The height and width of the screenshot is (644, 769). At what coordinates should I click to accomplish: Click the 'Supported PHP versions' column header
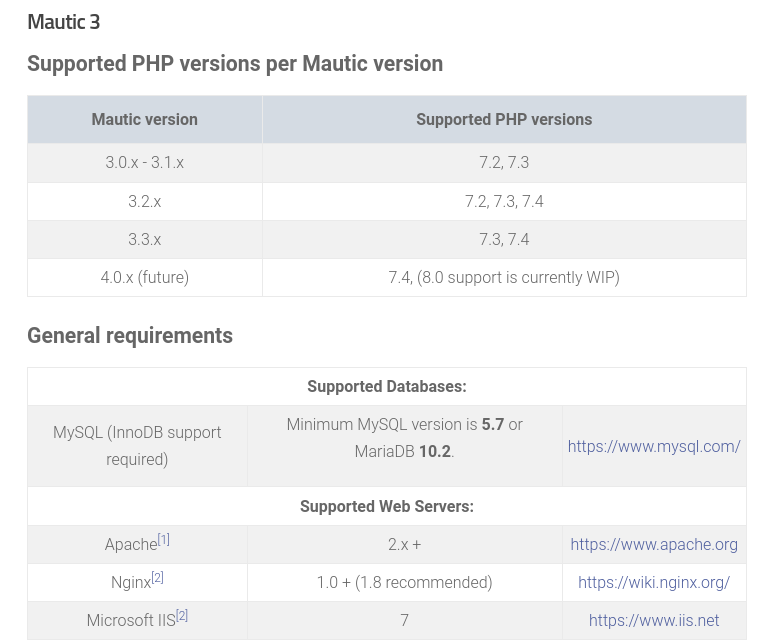(x=504, y=119)
